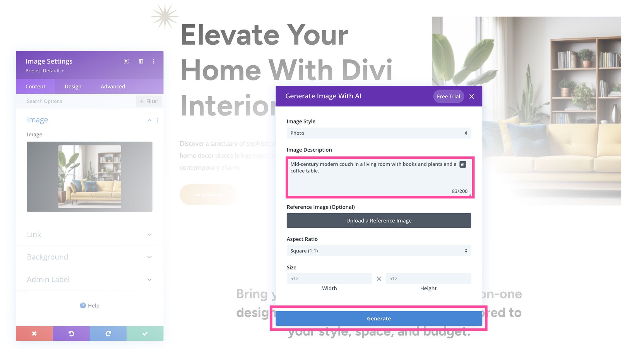
Task: Click Upload a Reference Image button
Action: pos(379,220)
